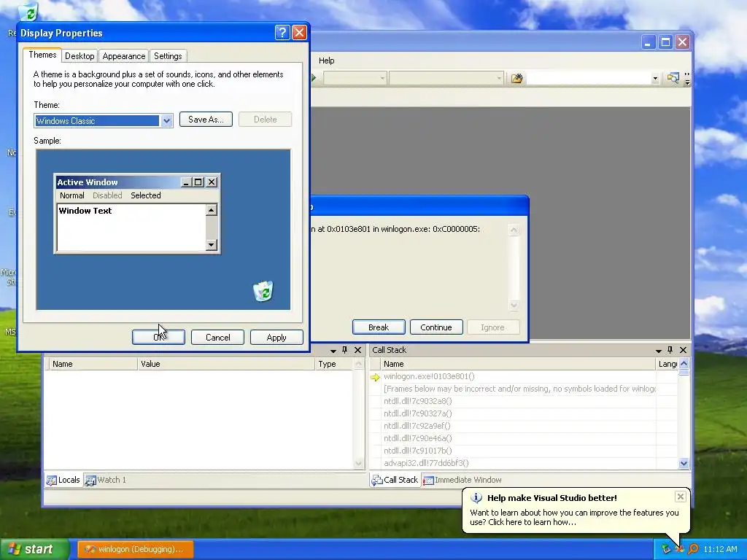Screen dimensions: 747x560
Task: Open the Object Browser search icon in toolbar
Action: click(x=673, y=78)
